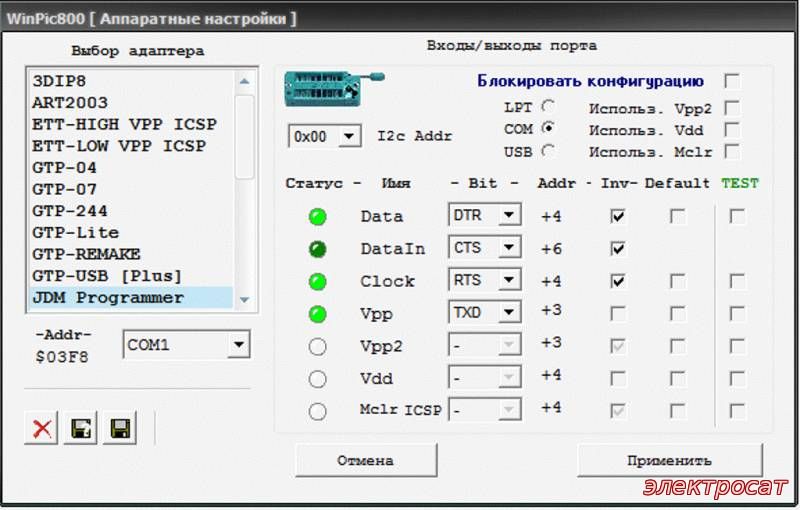This screenshot has height=510, width=800.
Task: Check the Default checkbox for Vpp2
Action: pos(678,346)
